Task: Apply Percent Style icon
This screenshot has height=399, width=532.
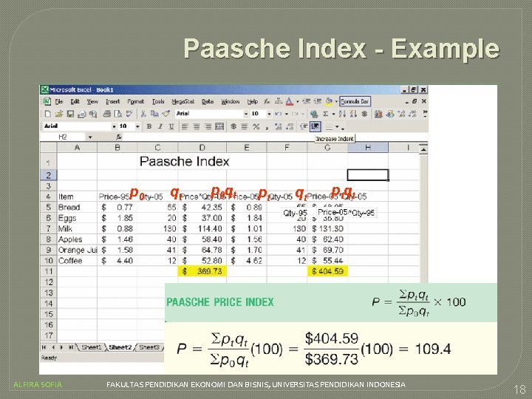Action: [256, 126]
